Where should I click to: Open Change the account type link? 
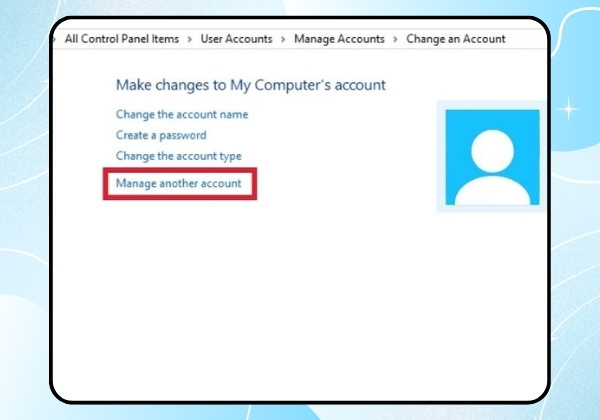point(179,156)
